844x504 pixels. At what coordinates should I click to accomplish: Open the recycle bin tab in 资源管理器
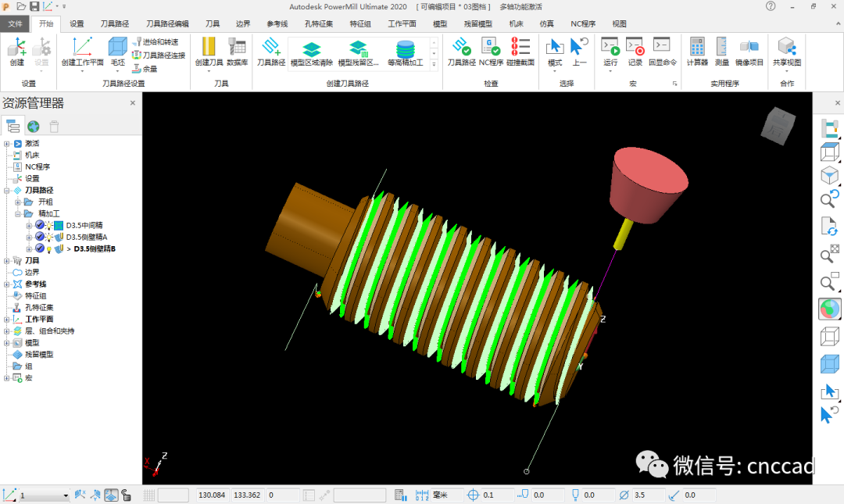tap(54, 127)
